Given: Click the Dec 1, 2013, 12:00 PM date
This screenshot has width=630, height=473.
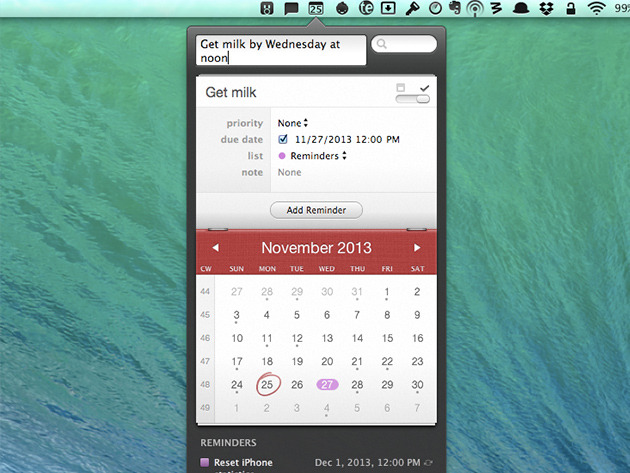Looking at the screenshot, I should pyautogui.click(x=367, y=463).
